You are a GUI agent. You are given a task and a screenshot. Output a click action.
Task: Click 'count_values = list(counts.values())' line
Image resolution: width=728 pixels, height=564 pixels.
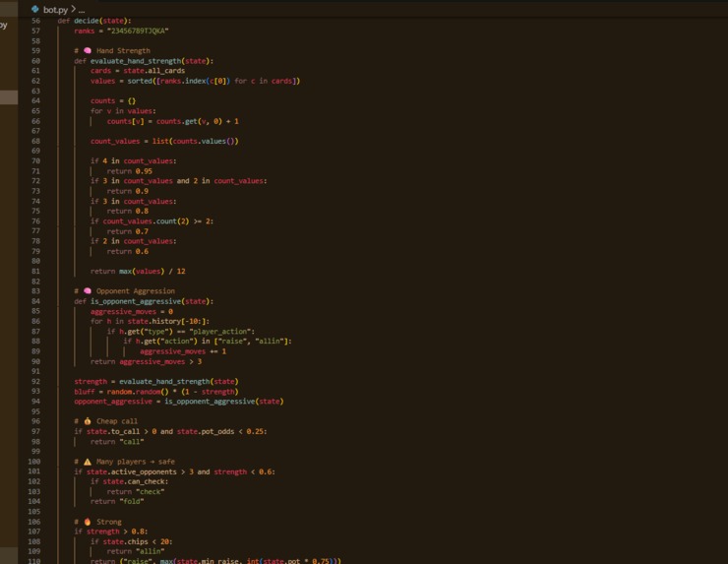point(164,141)
